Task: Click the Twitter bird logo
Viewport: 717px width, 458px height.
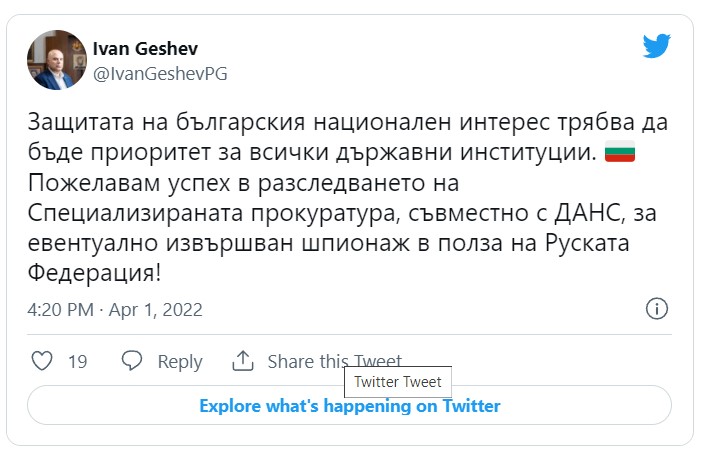Action: pos(656,47)
